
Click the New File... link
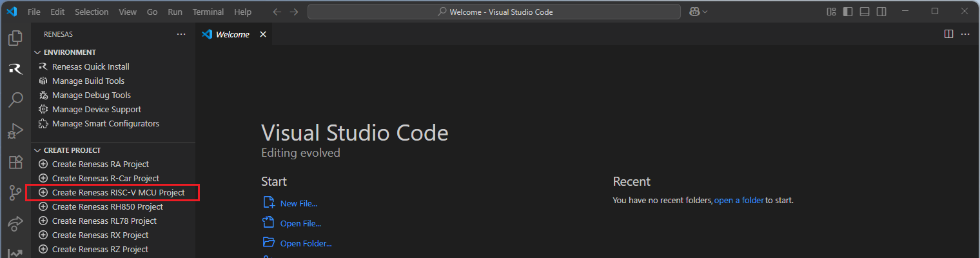tap(299, 203)
